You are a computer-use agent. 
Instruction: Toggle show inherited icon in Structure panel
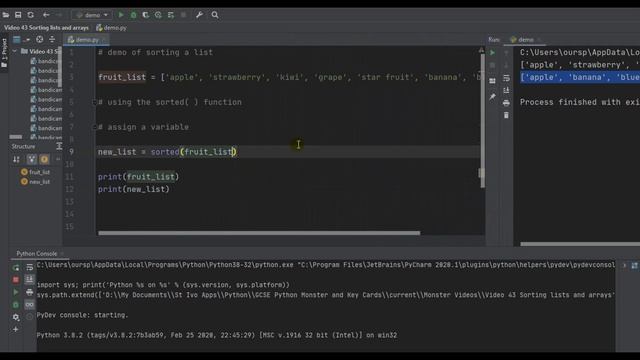coord(31,159)
